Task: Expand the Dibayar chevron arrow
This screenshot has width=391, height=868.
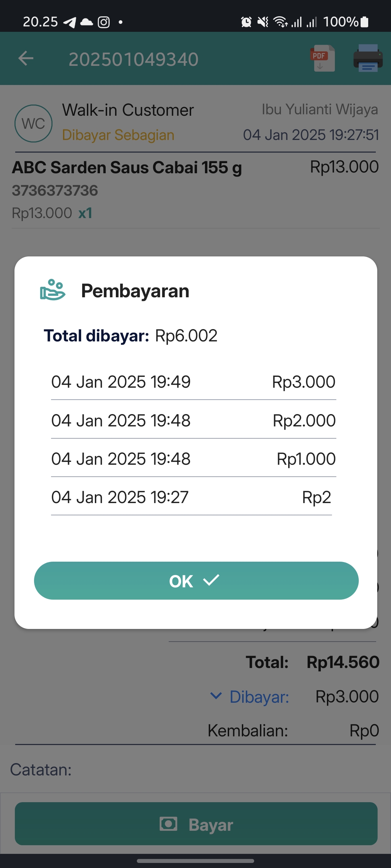Action: (x=216, y=696)
